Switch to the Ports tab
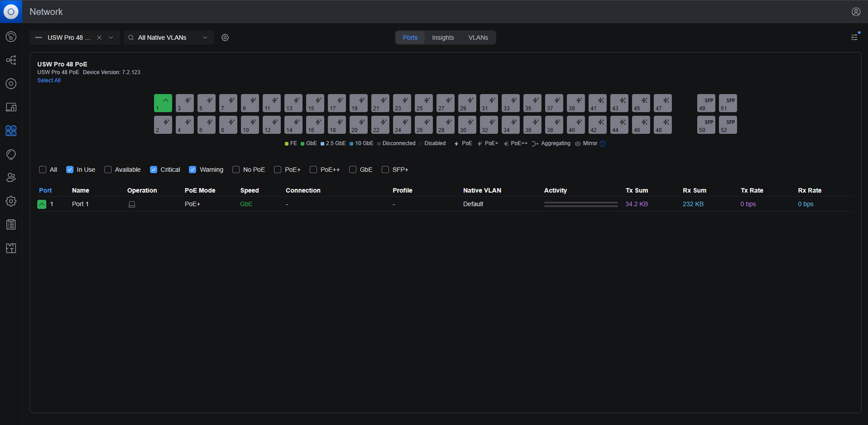 (x=410, y=38)
